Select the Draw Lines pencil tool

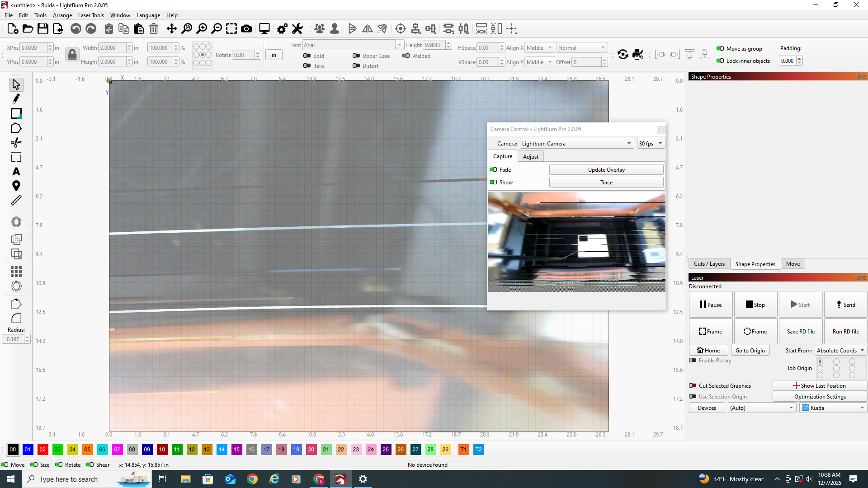[16, 99]
